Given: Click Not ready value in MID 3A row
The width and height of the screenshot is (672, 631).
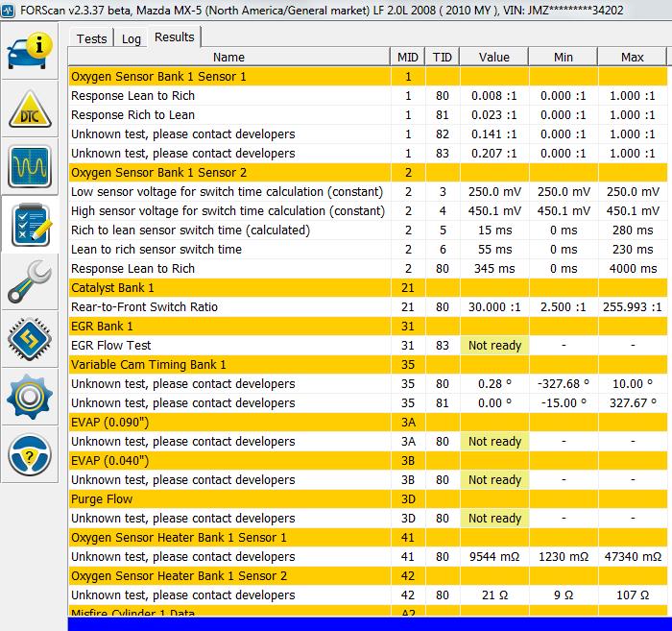Looking at the screenshot, I should click(x=494, y=442).
